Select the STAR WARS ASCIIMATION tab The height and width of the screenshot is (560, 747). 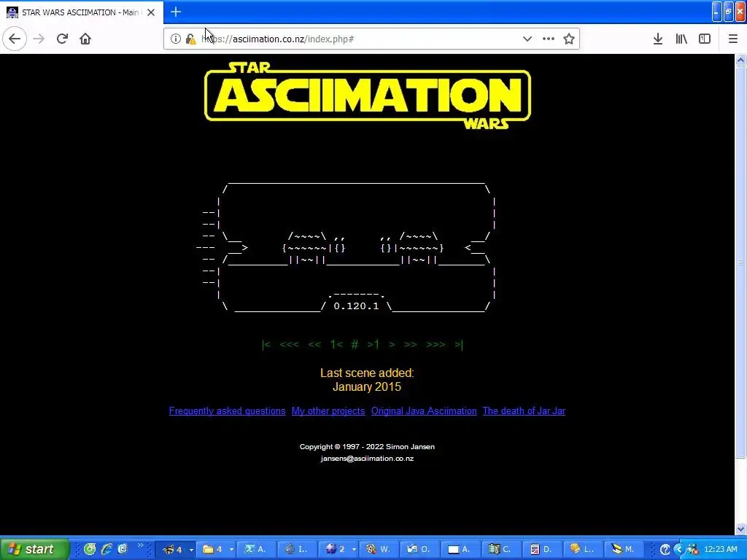81,12
